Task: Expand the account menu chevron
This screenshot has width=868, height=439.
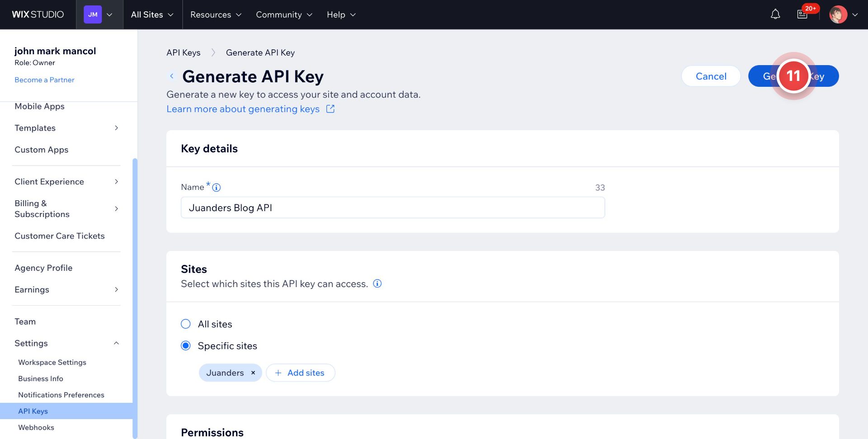Action: coord(855,14)
